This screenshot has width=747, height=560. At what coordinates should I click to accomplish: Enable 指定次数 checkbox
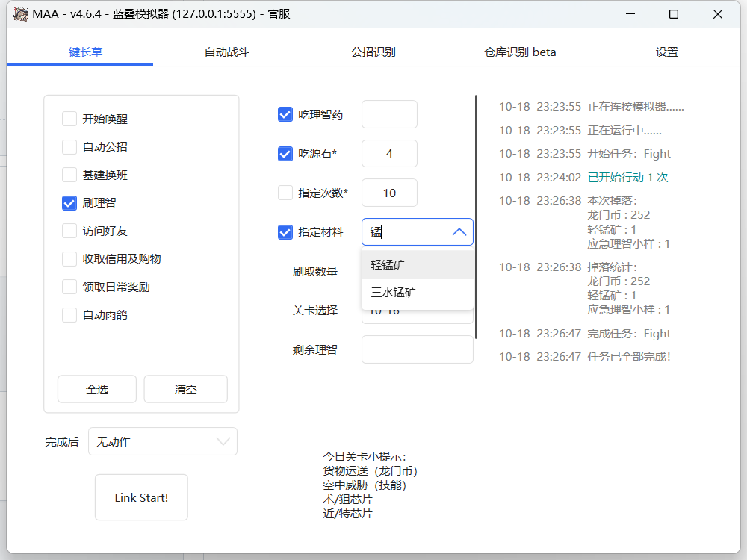click(x=285, y=193)
